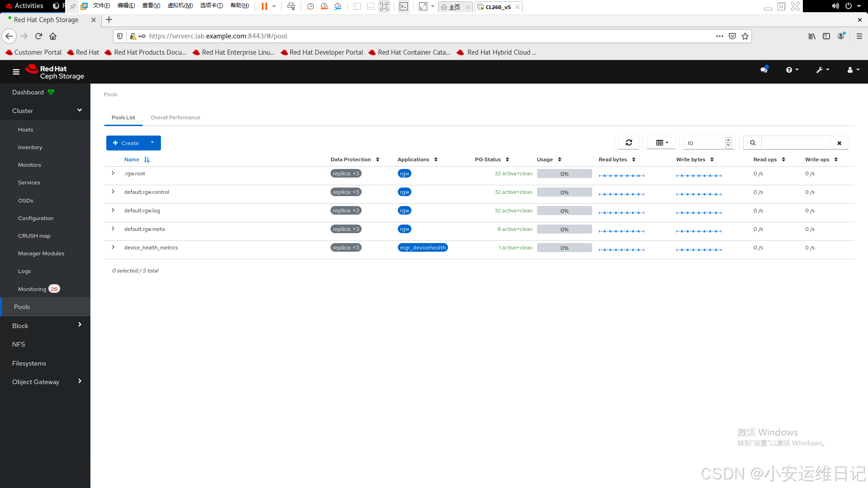Refresh the pools table
Screen dimensions: 868x488
coord(629,143)
